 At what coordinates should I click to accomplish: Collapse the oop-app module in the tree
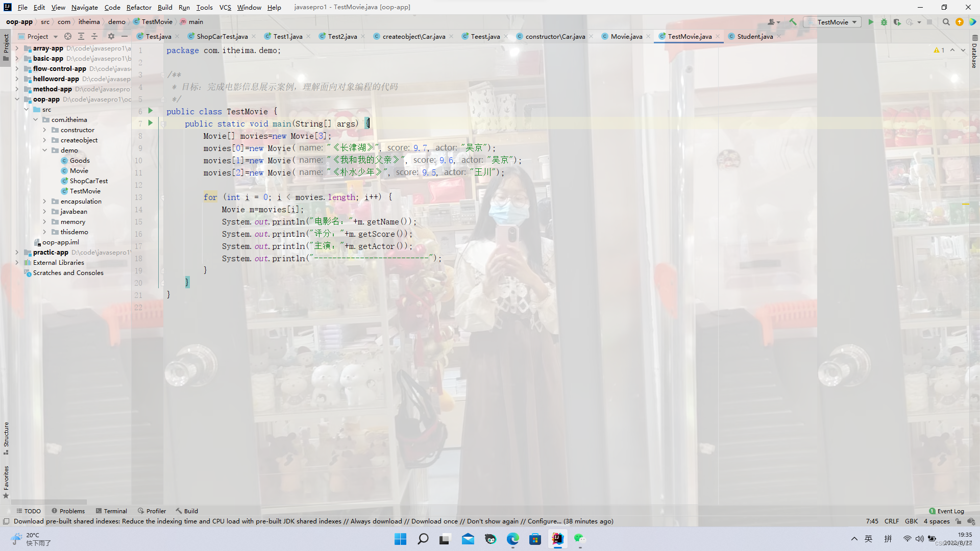coord(17,99)
